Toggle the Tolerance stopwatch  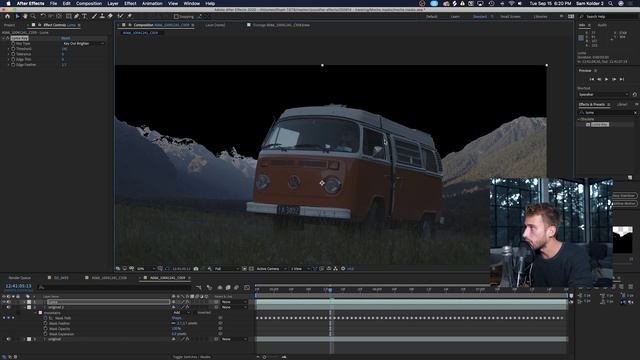[13, 54]
